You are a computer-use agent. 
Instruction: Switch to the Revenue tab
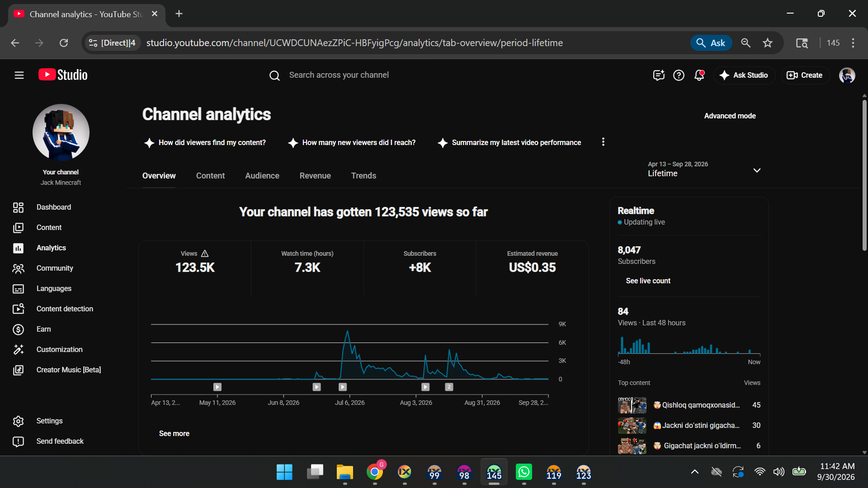(x=315, y=176)
